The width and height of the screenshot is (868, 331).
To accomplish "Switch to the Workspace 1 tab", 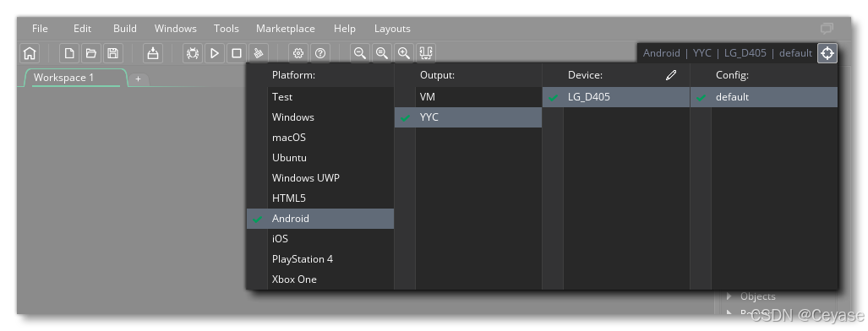I will tap(76, 78).
